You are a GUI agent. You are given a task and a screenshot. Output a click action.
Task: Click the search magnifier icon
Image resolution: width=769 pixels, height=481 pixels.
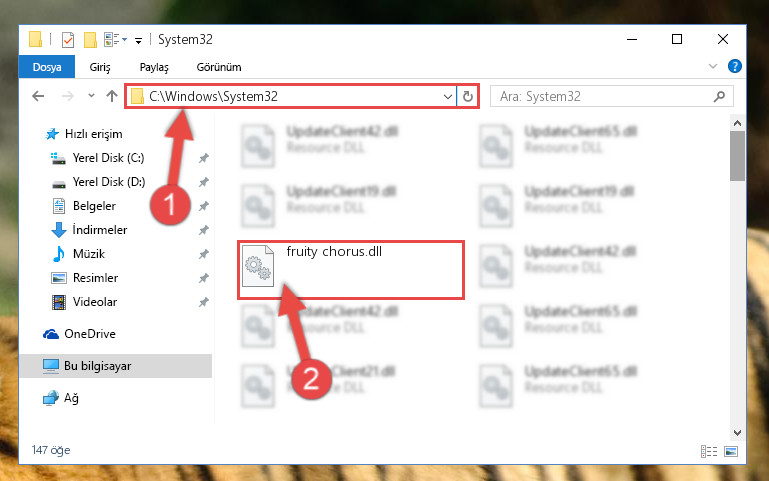coord(719,97)
